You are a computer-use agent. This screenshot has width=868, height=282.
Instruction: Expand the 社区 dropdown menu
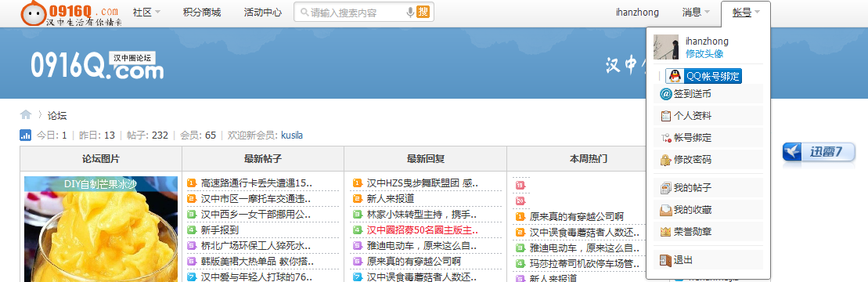click(146, 13)
